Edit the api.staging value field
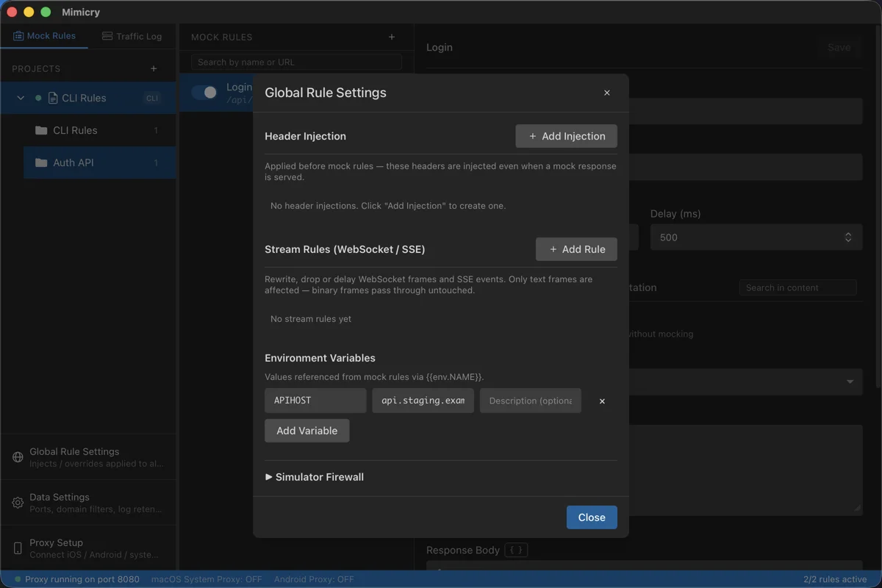Image resolution: width=882 pixels, height=588 pixels. [x=423, y=401]
